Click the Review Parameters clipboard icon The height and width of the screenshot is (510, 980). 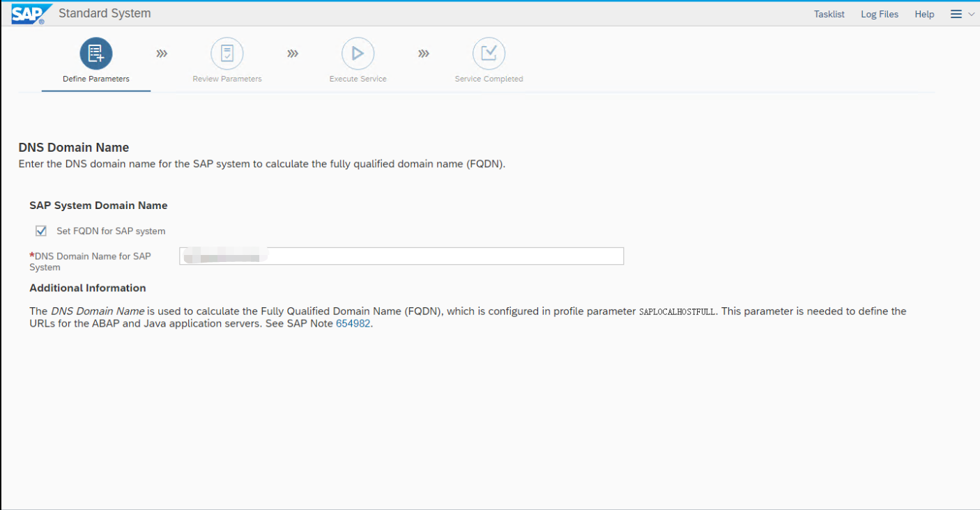coord(227,54)
